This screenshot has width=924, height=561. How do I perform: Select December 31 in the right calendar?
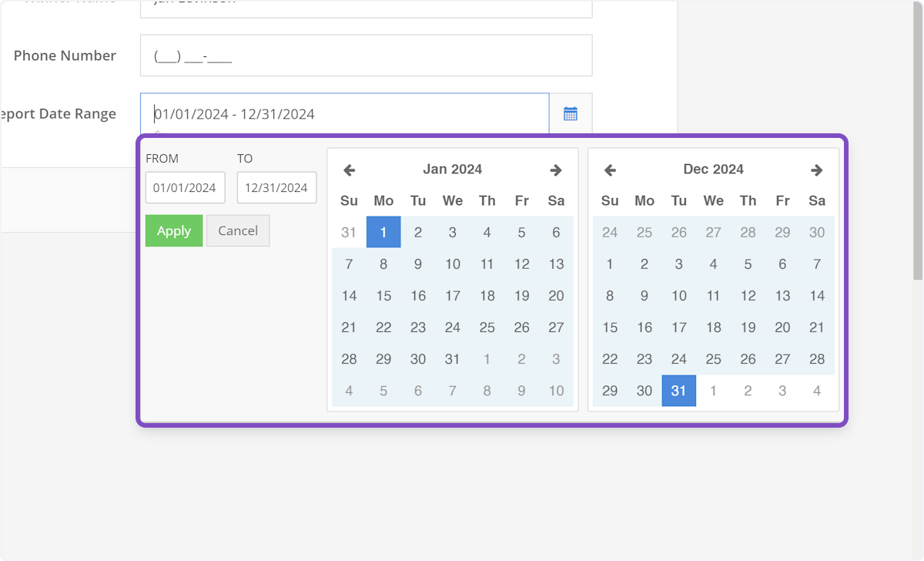coord(678,391)
